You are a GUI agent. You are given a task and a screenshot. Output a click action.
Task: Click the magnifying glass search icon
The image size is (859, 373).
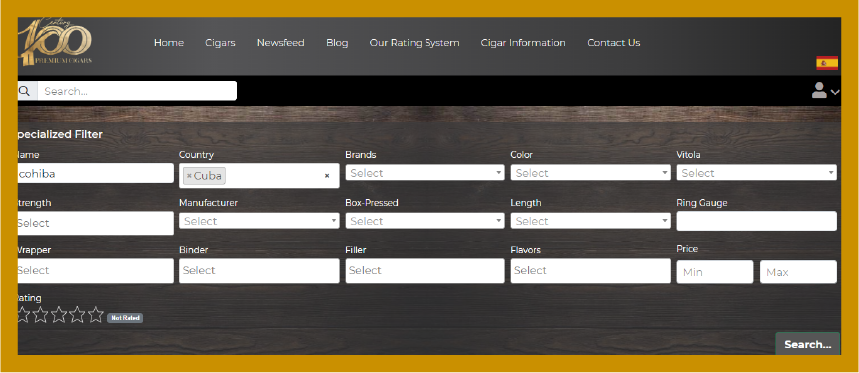25,91
